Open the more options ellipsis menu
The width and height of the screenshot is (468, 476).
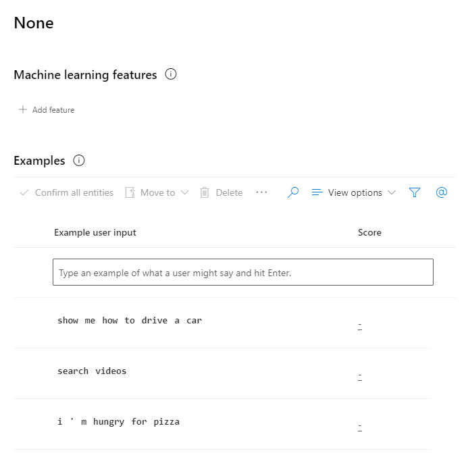pos(262,192)
